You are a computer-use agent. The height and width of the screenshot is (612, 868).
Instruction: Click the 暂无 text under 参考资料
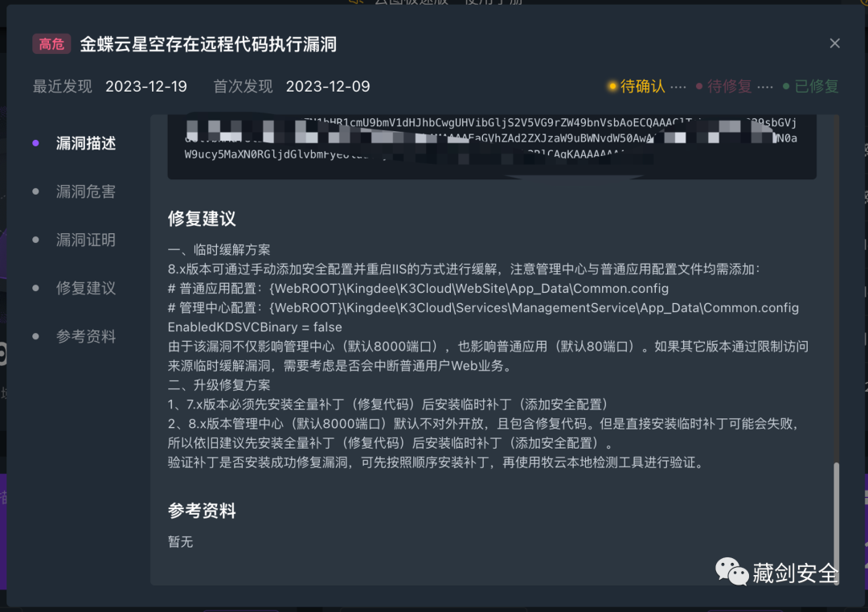coord(181,542)
